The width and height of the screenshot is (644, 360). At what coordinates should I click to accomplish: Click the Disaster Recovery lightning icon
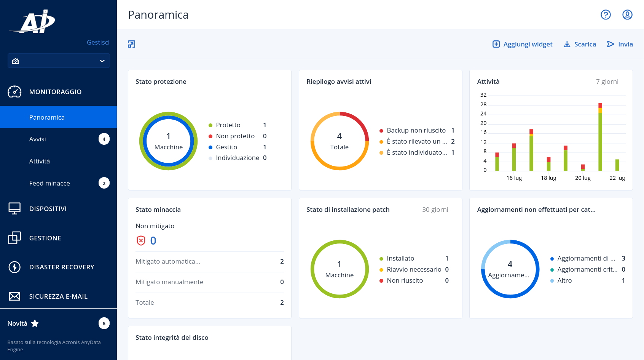(14, 267)
